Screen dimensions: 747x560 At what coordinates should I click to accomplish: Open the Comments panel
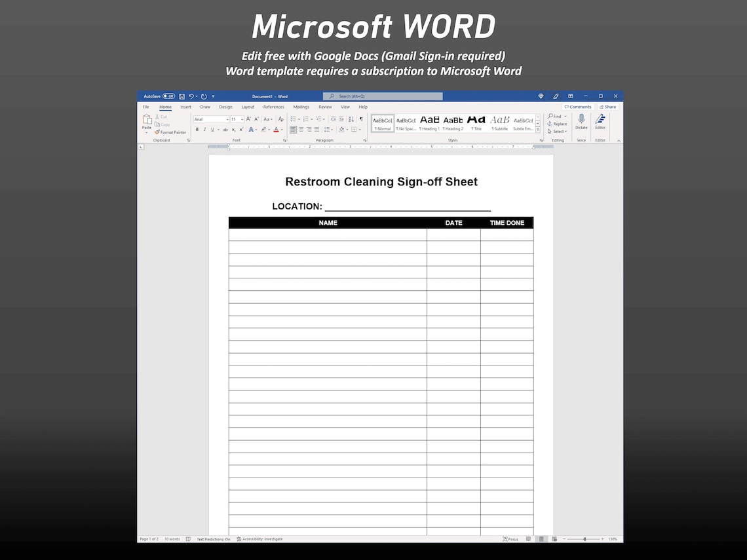coord(577,107)
